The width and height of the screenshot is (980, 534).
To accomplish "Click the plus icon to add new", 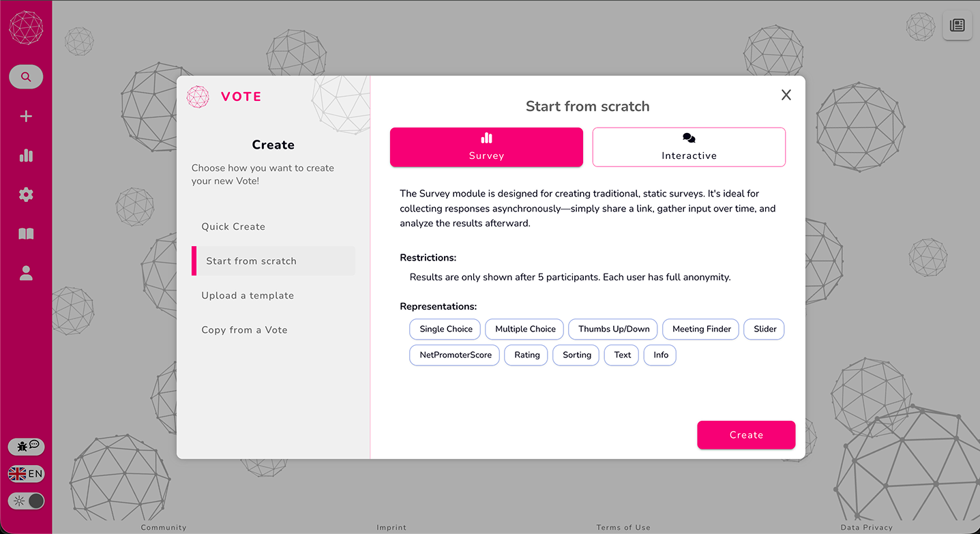I will pyautogui.click(x=26, y=117).
